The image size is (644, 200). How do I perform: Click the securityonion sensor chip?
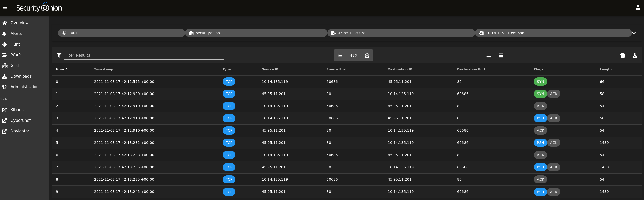click(x=256, y=33)
